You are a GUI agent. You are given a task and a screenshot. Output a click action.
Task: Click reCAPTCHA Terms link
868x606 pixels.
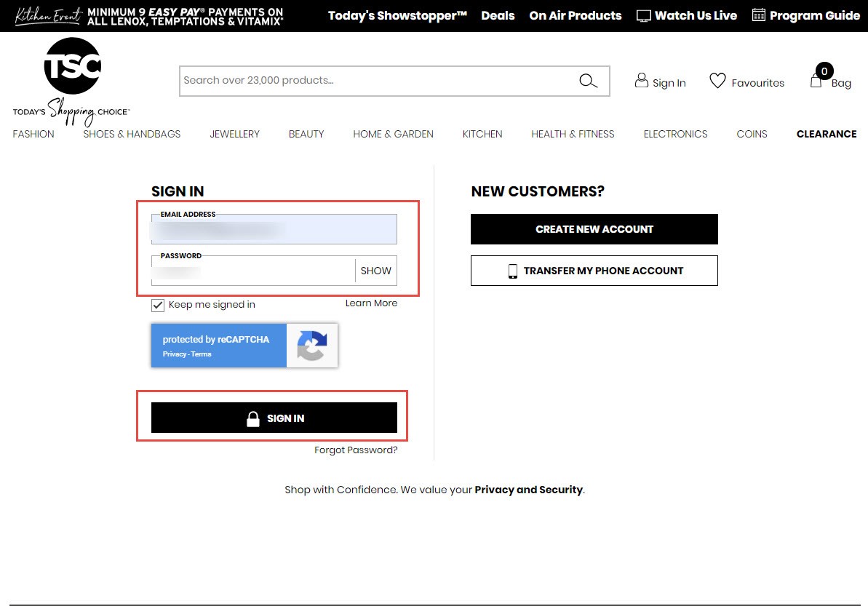(x=201, y=354)
